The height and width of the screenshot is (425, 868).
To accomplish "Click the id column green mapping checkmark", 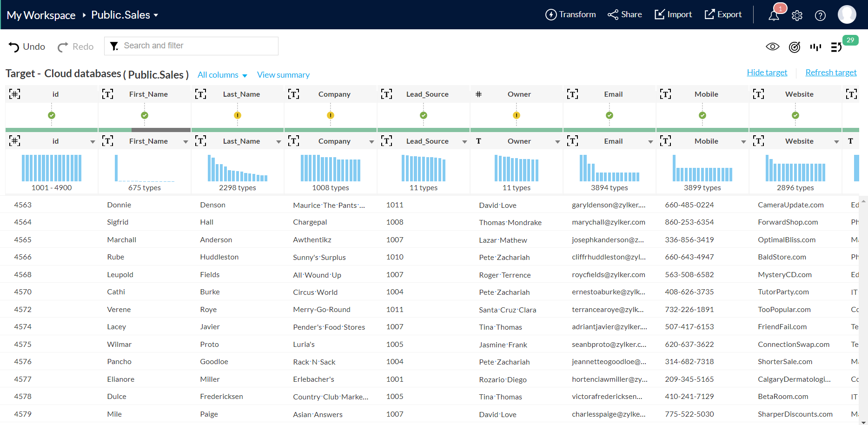I will coord(52,115).
